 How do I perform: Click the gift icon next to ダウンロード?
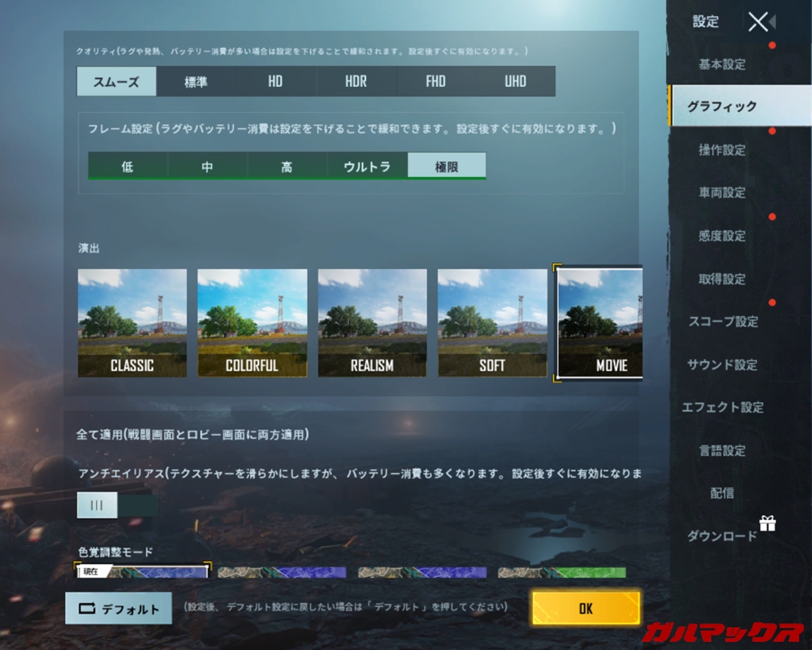(767, 523)
